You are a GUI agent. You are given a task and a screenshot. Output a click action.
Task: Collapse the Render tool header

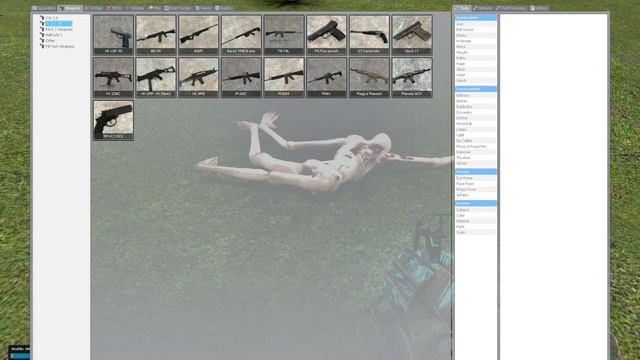(x=476, y=203)
